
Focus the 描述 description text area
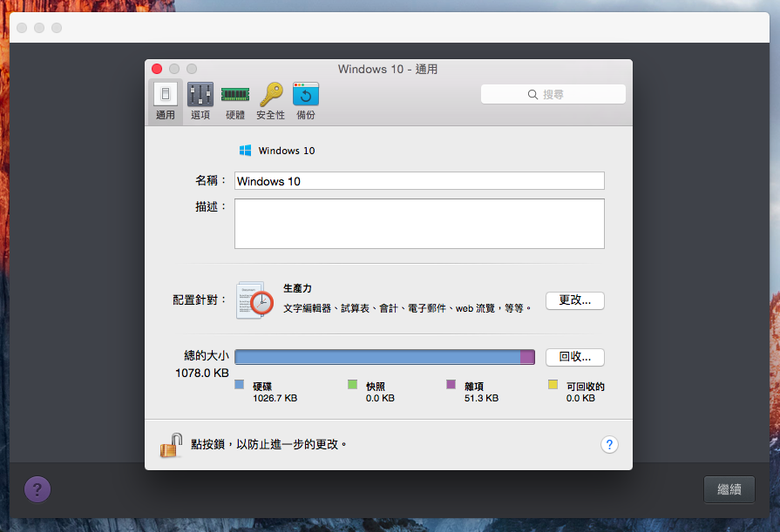[x=419, y=224]
